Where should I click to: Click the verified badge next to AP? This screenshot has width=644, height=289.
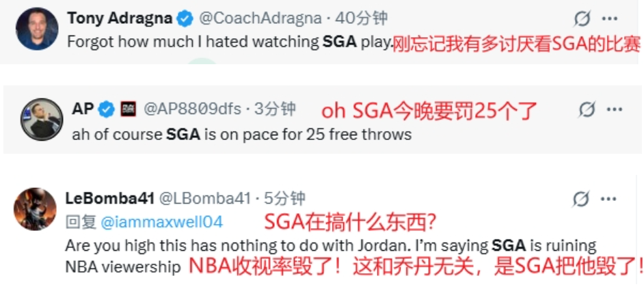point(106,109)
